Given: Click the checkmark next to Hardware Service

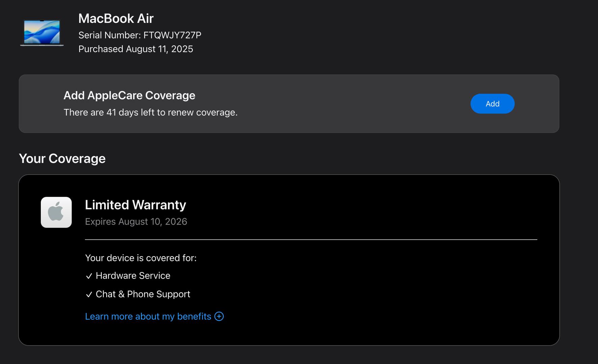Looking at the screenshot, I should tap(89, 276).
